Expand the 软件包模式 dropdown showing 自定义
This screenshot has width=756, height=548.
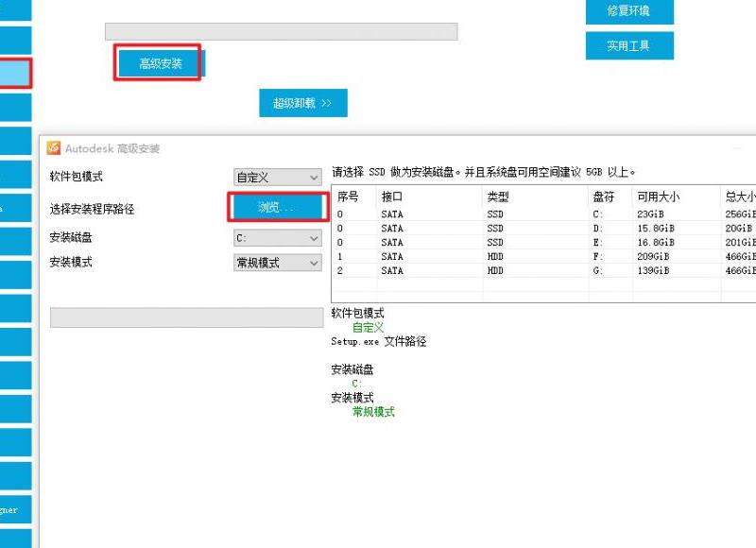click(278, 177)
